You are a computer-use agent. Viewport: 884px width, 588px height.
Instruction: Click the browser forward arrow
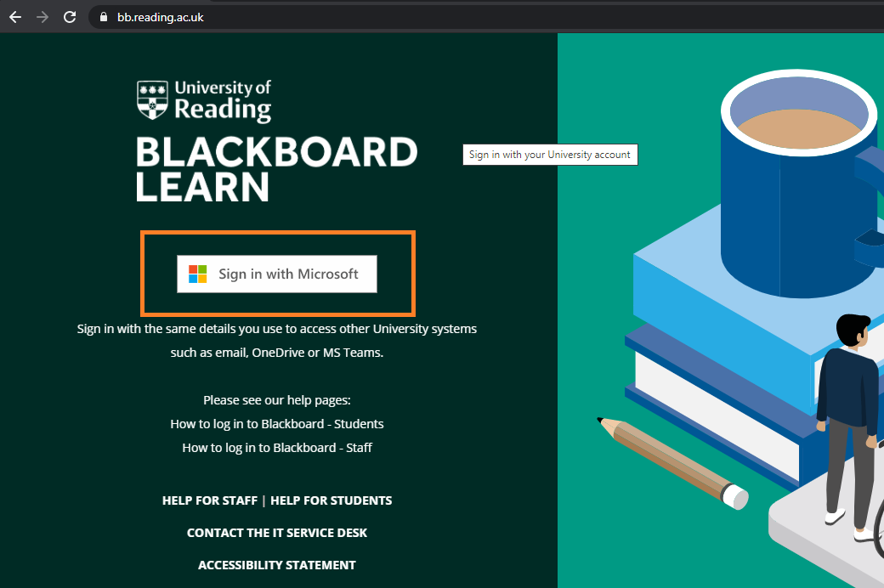[42, 17]
